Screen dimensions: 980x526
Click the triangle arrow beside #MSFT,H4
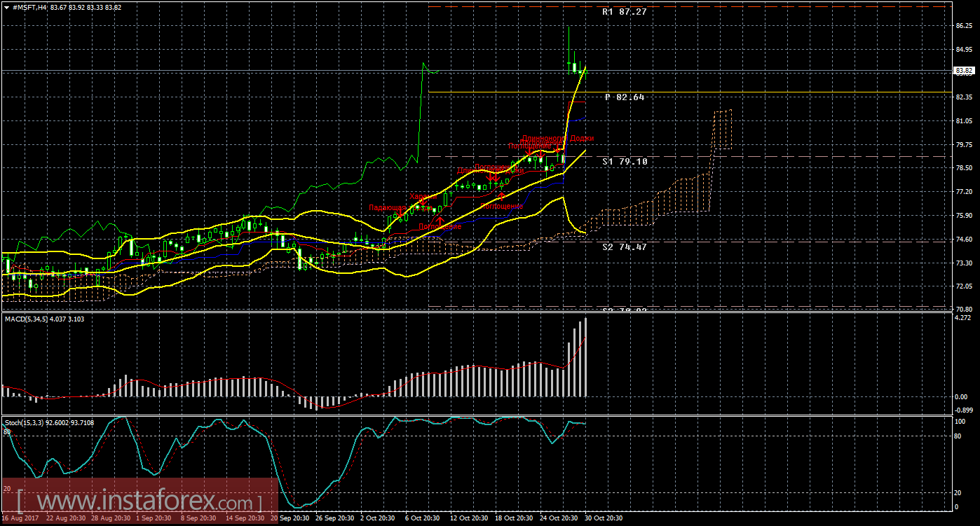tap(8, 7)
